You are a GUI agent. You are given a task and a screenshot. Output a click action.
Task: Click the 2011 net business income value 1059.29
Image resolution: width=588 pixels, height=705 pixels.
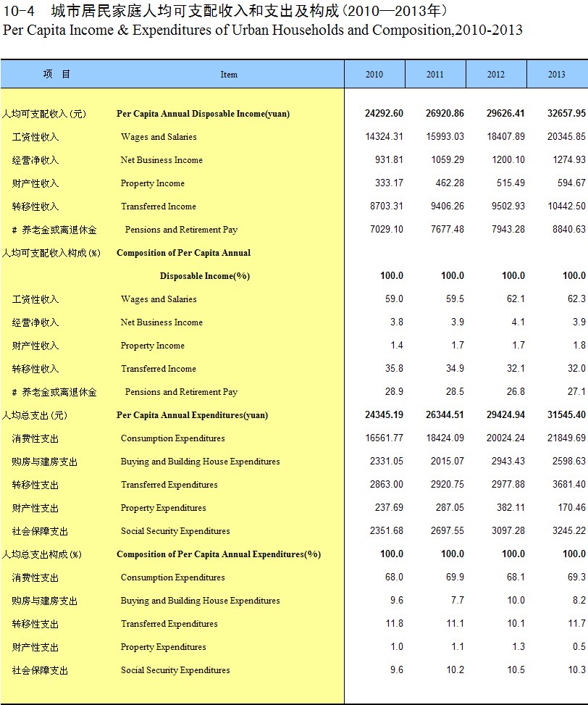(x=445, y=159)
